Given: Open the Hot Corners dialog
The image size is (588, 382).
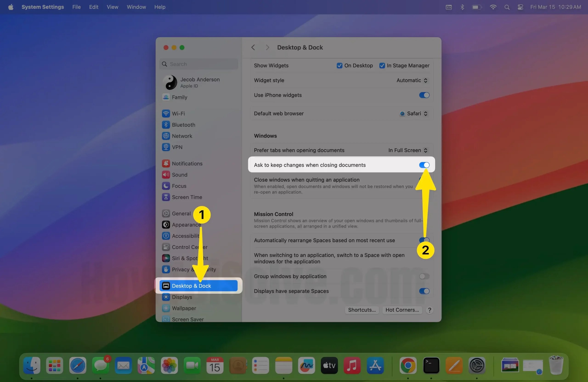Looking at the screenshot, I should click(402, 310).
